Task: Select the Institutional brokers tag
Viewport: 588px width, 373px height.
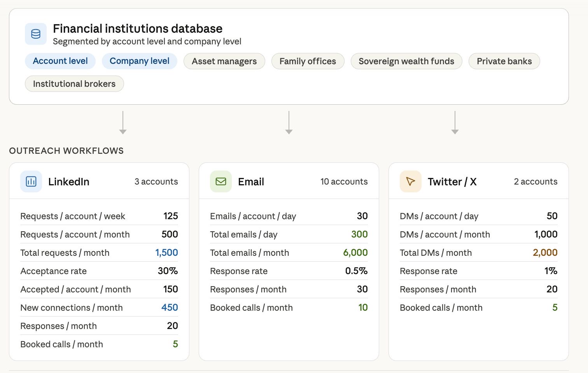Action: click(x=74, y=84)
